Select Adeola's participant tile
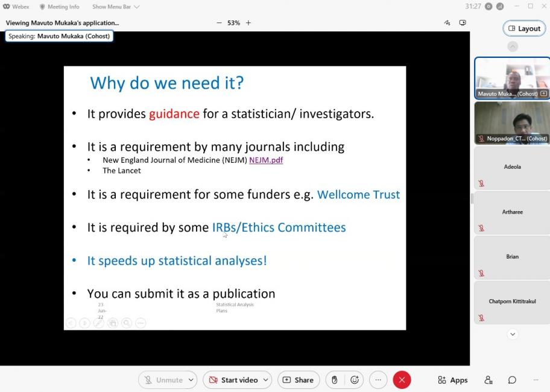The width and height of the screenshot is (550, 392). [512, 168]
